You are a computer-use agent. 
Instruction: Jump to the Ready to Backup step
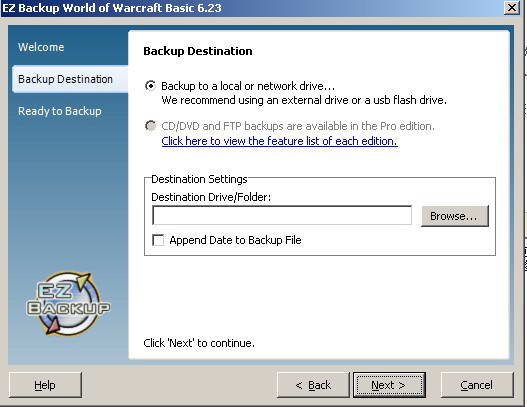point(60,111)
